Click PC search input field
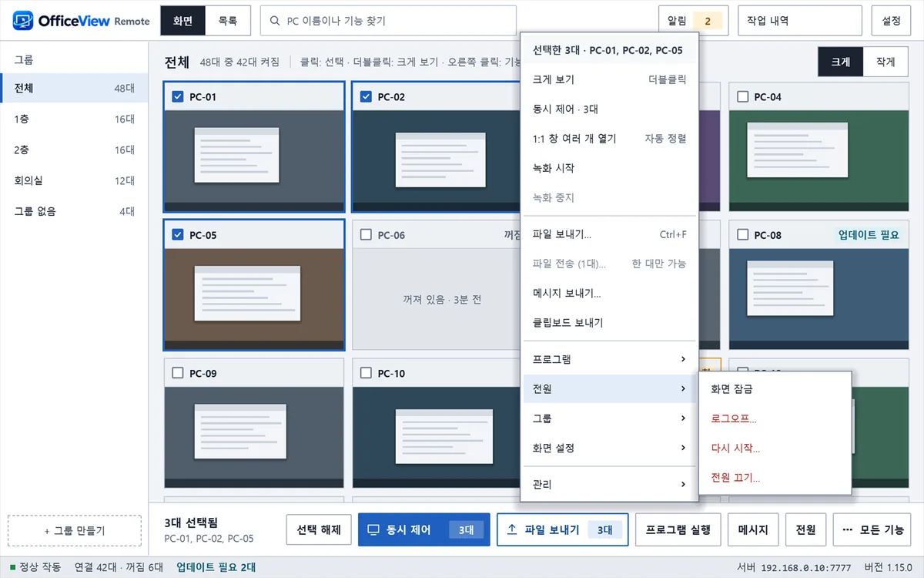 (388, 21)
